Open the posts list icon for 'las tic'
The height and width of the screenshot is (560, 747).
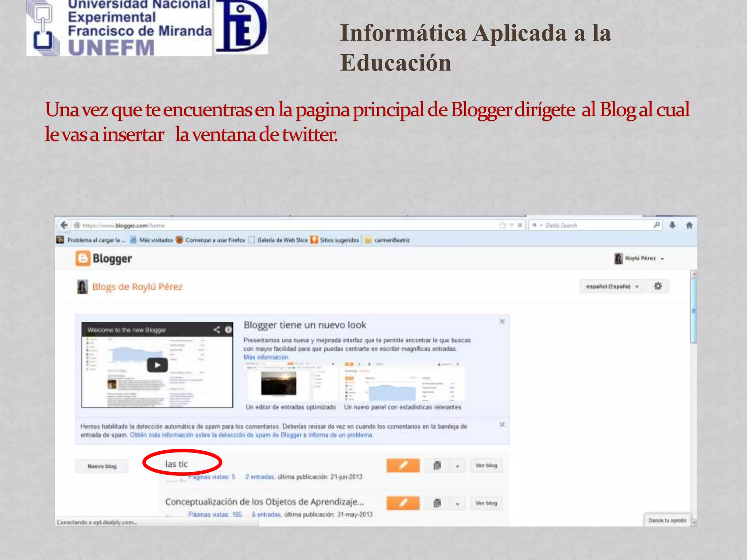pyautogui.click(x=437, y=466)
